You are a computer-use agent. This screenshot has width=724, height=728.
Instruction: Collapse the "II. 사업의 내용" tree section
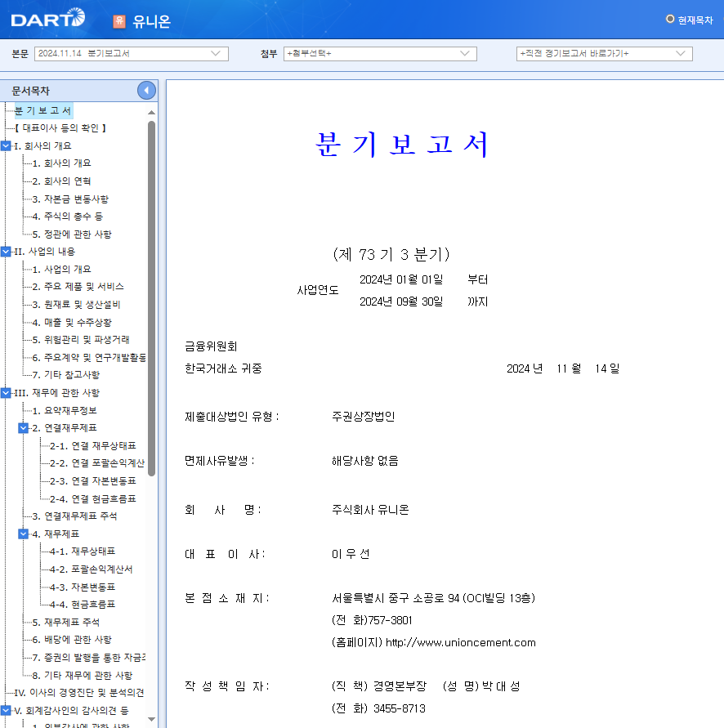pyautogui.click(x=7, y=251)
